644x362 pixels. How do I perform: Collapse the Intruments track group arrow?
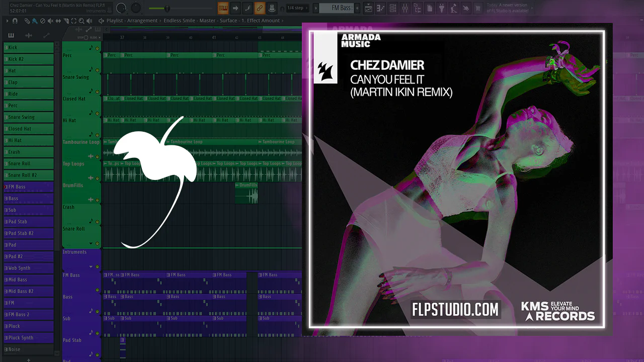point(91,266)
